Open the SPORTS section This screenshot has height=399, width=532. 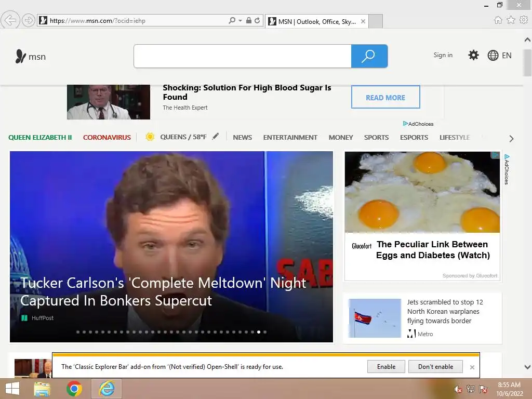(376, 137)
